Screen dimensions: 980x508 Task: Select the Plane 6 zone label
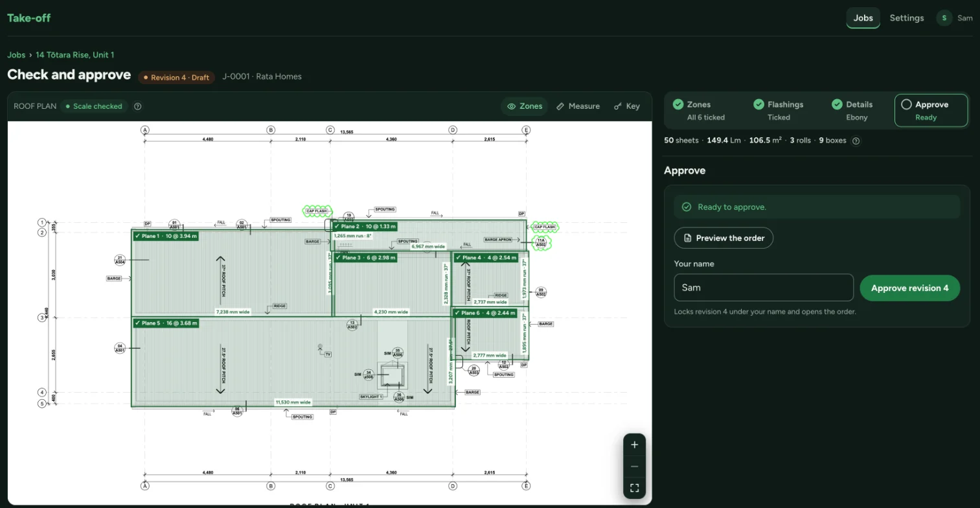pos(486,313)
